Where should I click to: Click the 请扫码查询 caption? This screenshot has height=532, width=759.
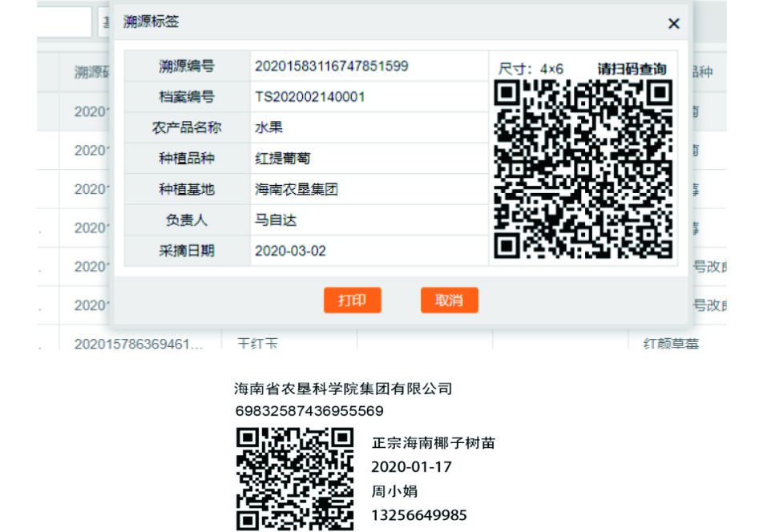[x=632, y=69]
